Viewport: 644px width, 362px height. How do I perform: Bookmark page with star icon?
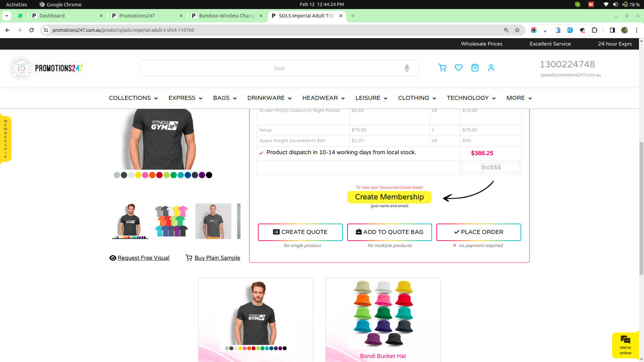(x=517, y=30)
